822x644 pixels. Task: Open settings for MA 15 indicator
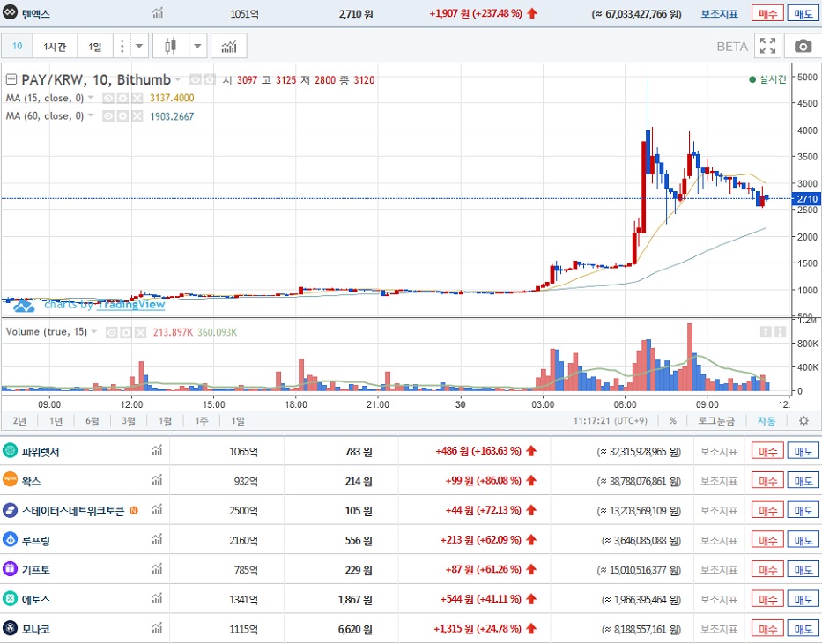click(x=122, y=98)
